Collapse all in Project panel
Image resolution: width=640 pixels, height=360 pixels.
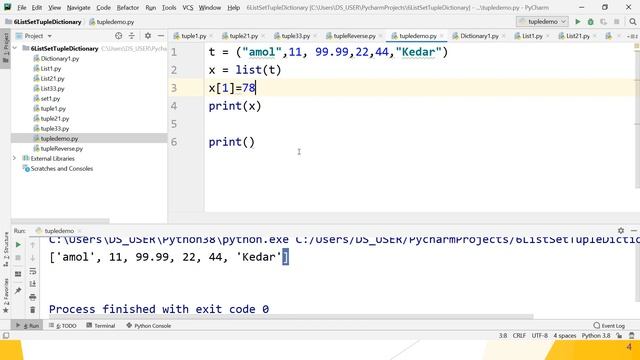[131, 36]
